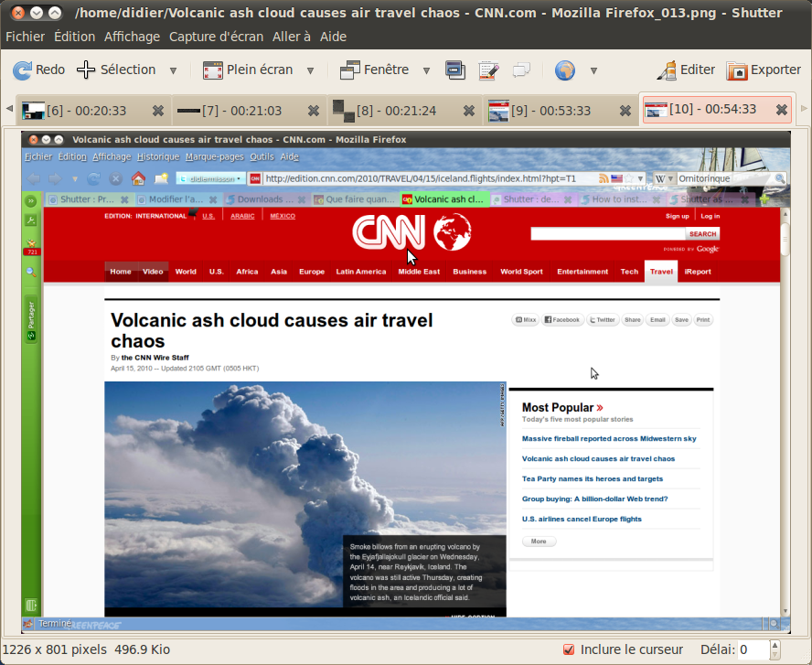This screenshot has width=812, height=665.
Task: Click the Travel tab in the CNN navigation bar
Action: tap(661, 272)
